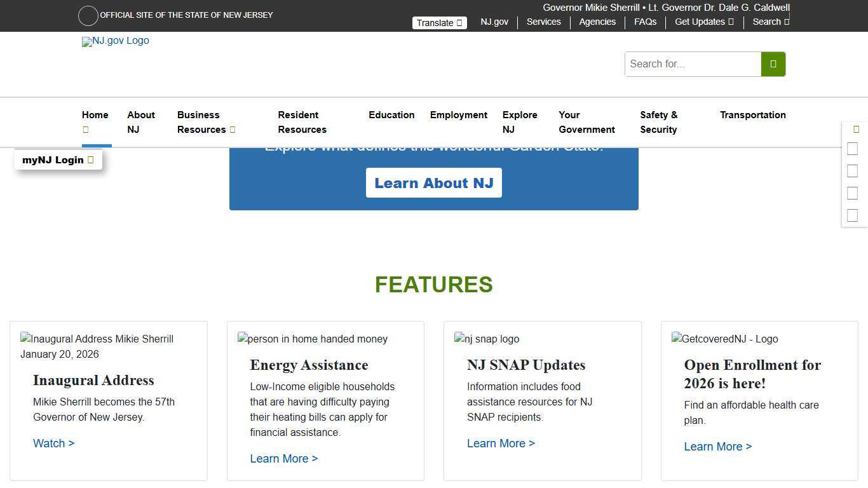Open the Translate tool
The width and height of the screenshot is (868, 488).
(x=439, y=22)
